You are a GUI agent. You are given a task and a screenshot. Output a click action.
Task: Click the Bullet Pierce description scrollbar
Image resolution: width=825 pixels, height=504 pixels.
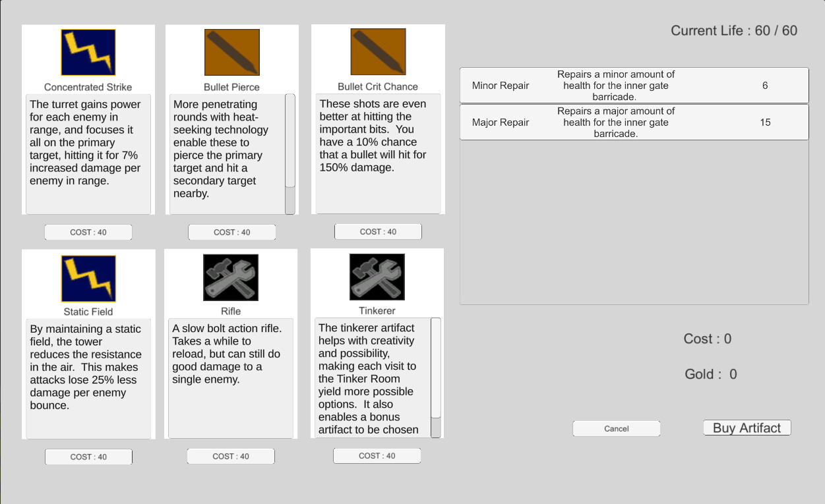[x=290, y=153]
